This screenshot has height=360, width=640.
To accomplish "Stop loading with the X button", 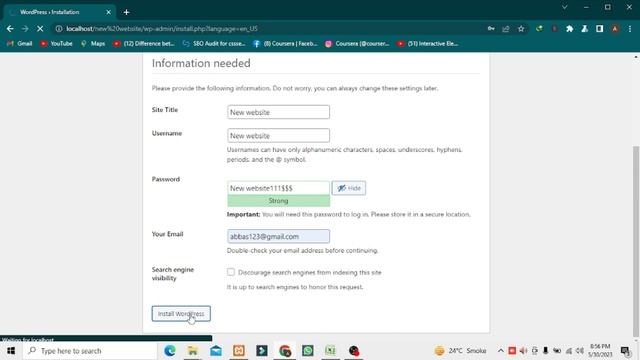I will point(40,29).
